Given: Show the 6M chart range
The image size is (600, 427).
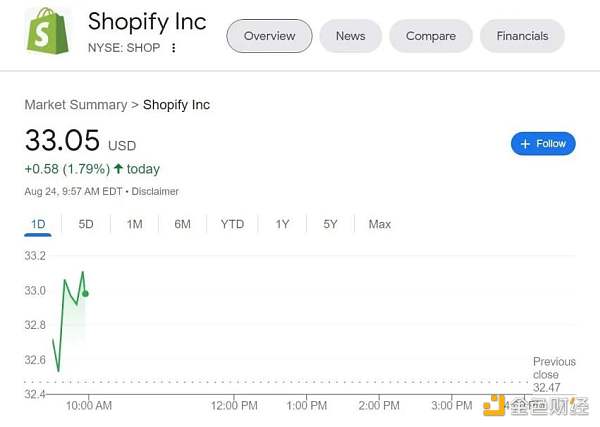Looking at the screenshot, I should pos(182,224).
